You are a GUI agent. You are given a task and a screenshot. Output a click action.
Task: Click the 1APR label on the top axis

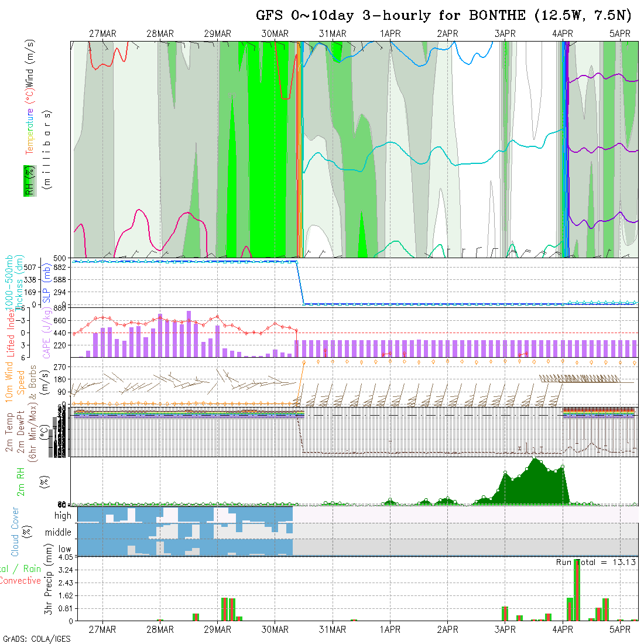tap(390, 34)
